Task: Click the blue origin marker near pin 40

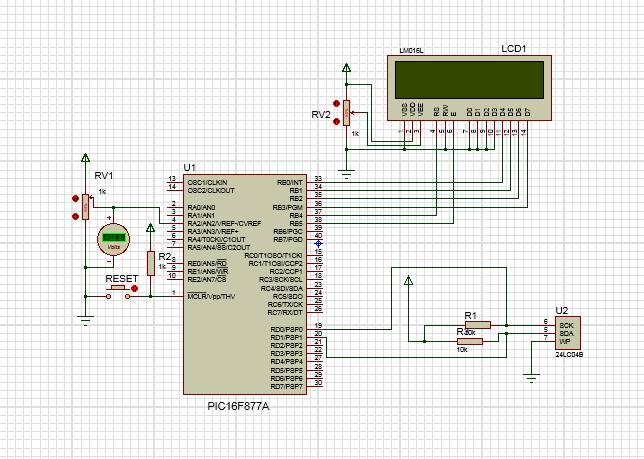Action: click(318, 243)
